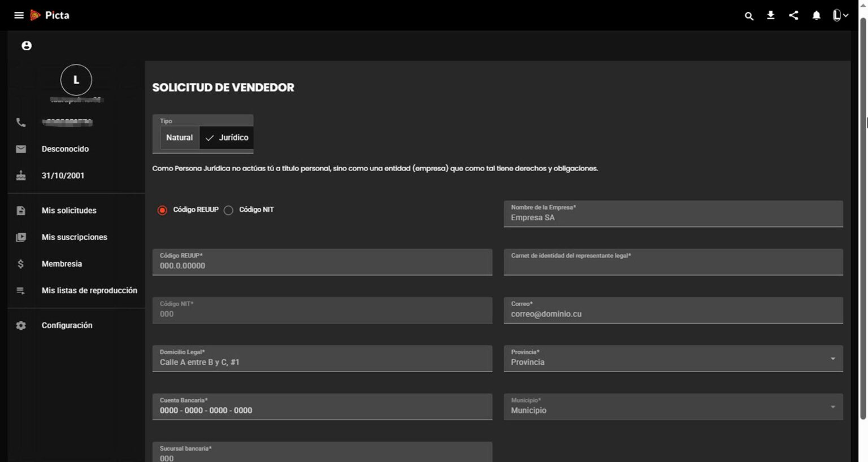Select the Código REUUP radio button
868x462 pixels.
click(163, 210)
